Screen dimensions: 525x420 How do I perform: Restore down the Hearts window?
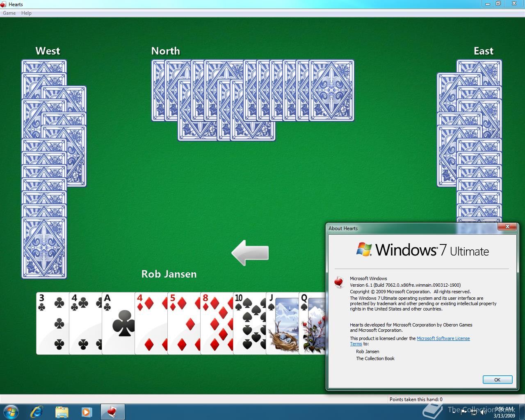498,3
